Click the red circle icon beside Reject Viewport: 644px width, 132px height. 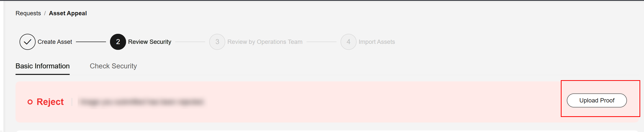tap(30, 102)
